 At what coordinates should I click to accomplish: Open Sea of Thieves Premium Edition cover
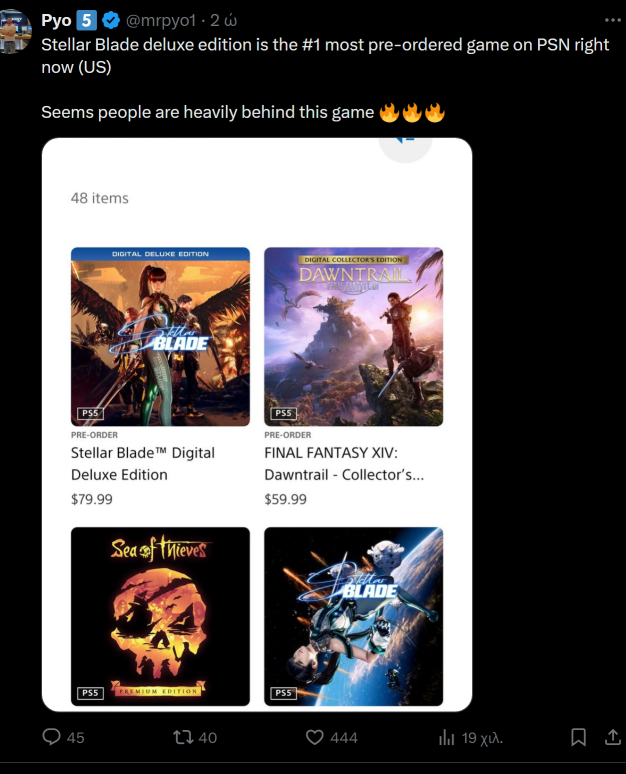[x=160, y=616]
